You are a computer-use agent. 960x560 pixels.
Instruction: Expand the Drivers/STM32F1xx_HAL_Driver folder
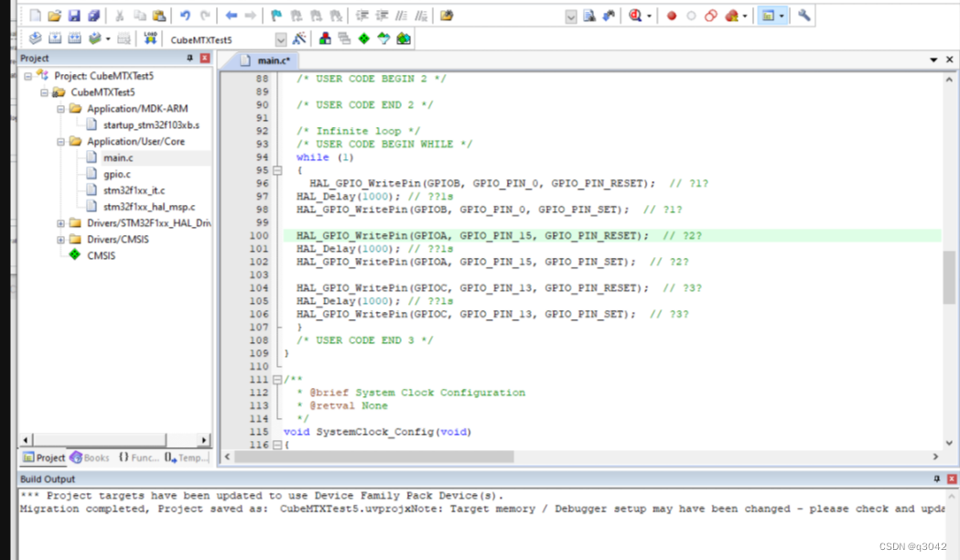60,223
